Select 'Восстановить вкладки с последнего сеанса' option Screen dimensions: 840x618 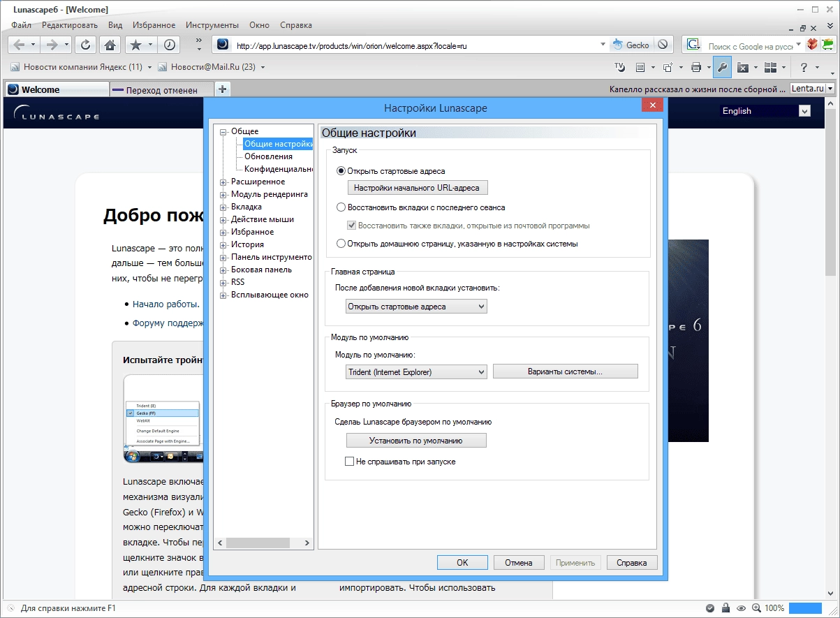(341, 207)
